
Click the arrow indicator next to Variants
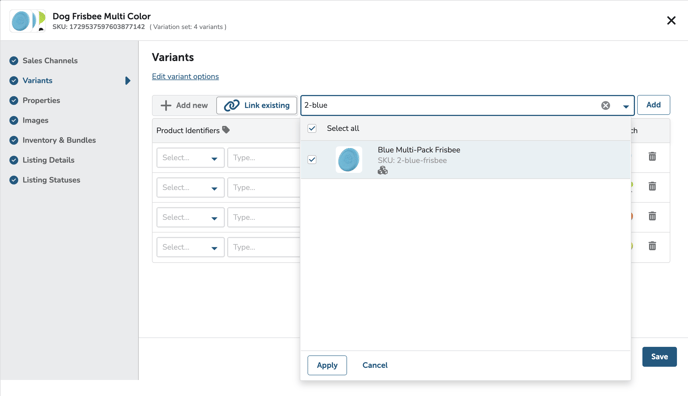[x=128, y=81]
